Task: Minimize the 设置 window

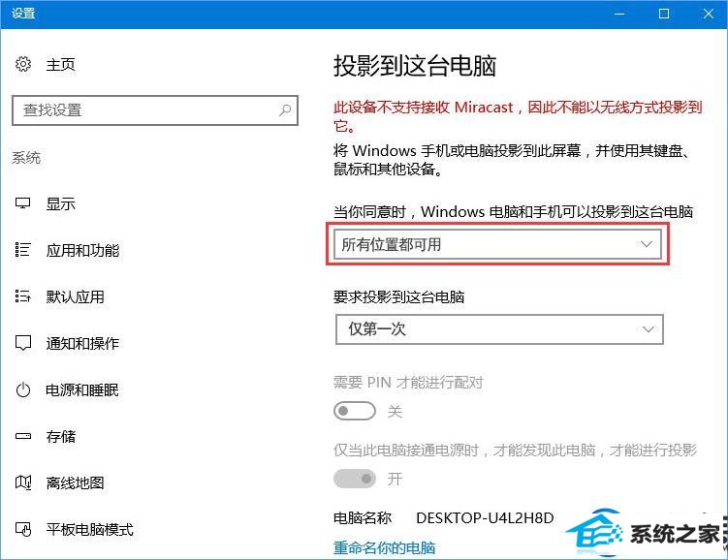Action: 619,14
